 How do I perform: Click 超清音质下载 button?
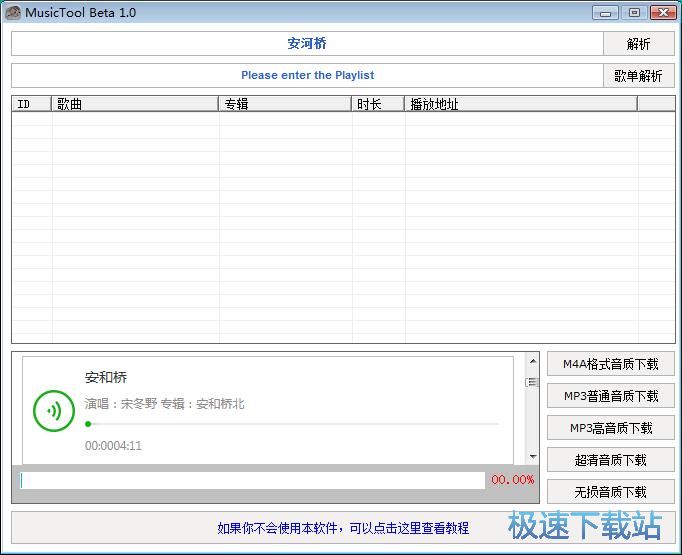[x=611, y=460]
